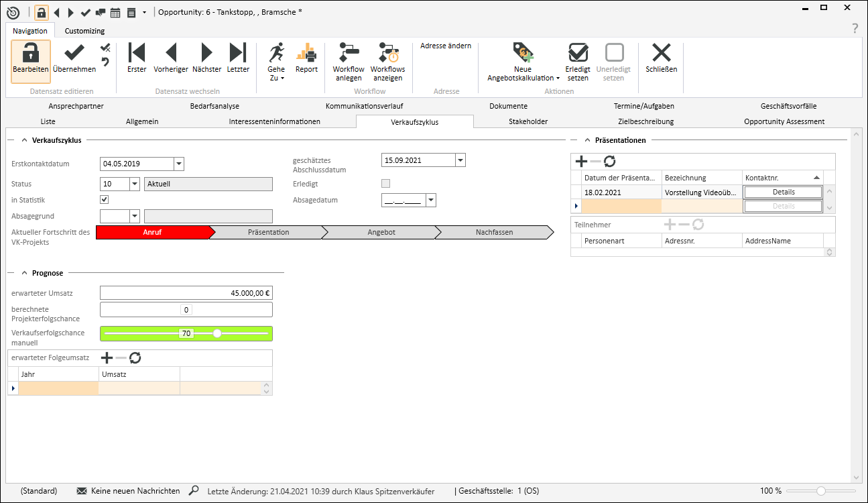This screenshot has width=868, height=503.
Task: Open the Absagegrund dropdown
Action: [134, 216]
